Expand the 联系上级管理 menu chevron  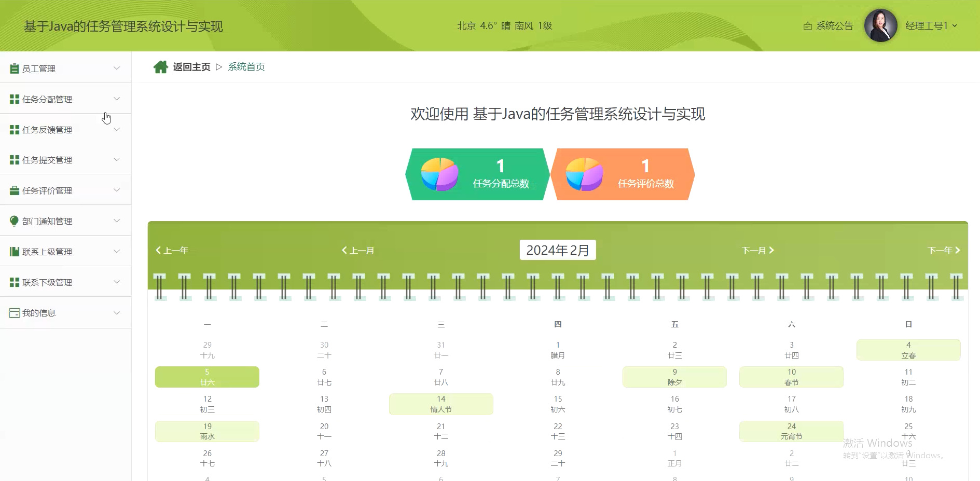click(x=117, y=251)
